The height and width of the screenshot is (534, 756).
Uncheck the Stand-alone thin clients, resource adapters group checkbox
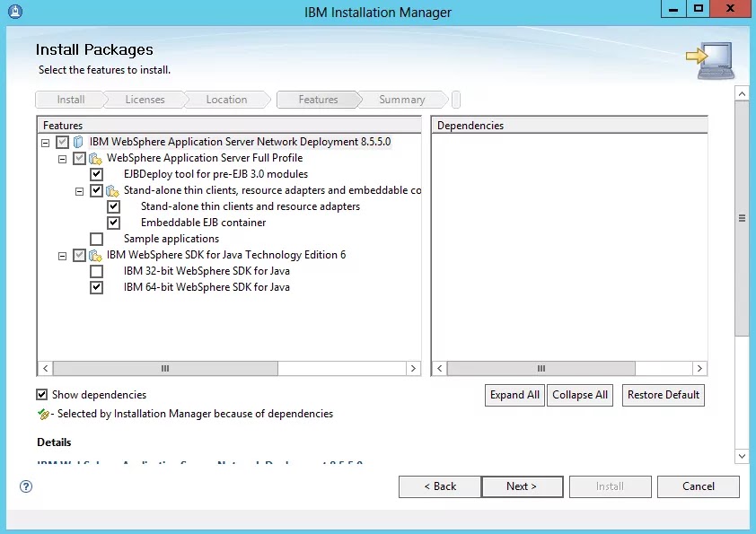[96, 190]
